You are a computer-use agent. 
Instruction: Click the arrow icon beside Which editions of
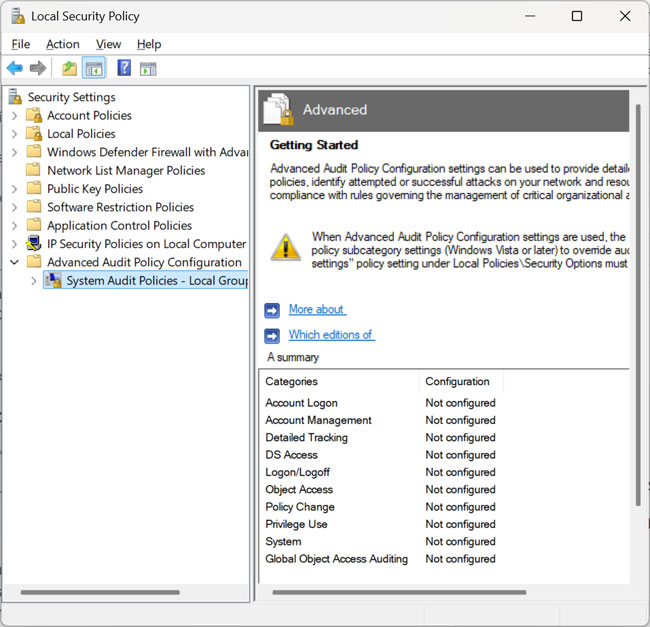click(272, 336)
